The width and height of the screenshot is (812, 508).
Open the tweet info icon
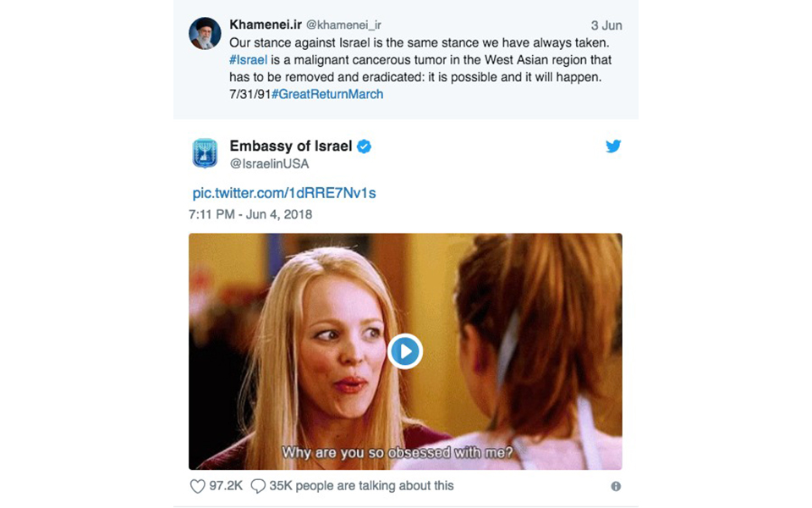pyautogui.click(x=616, y=487)
